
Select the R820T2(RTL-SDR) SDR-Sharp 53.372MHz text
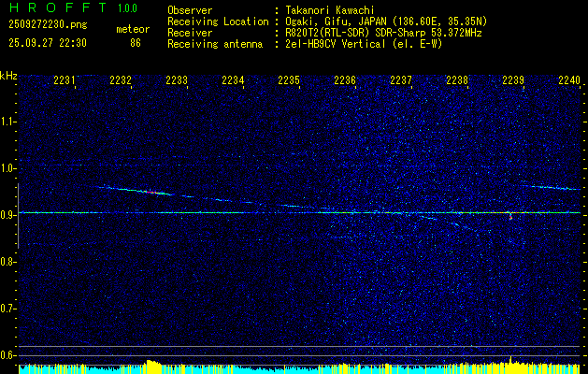pyautogui.click(x=383, y=33)
